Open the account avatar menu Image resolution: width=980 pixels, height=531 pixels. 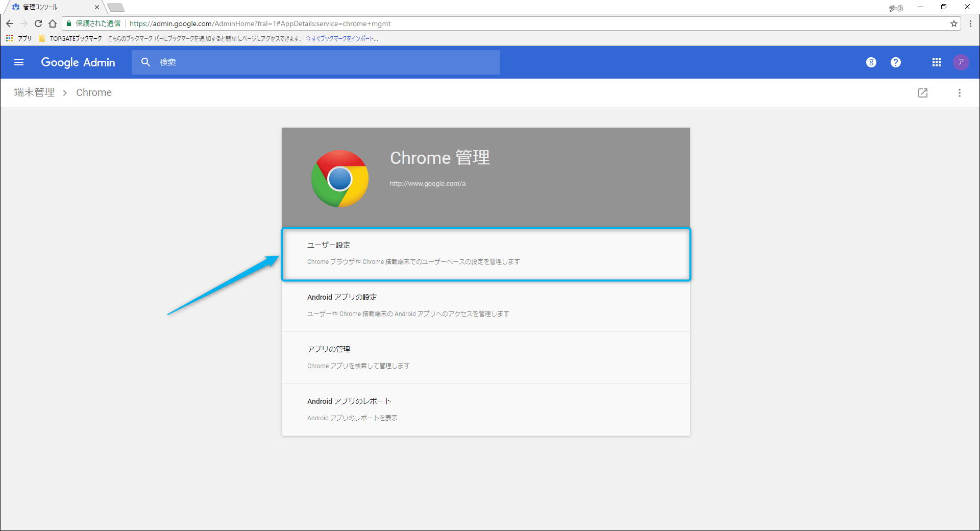click(x=961, y=62)
